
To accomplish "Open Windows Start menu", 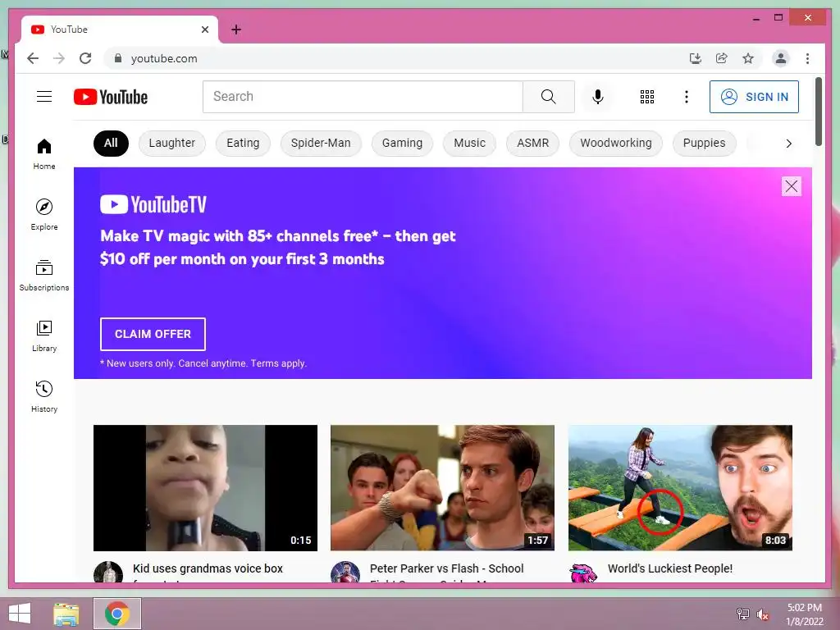I will pos(20,614).
